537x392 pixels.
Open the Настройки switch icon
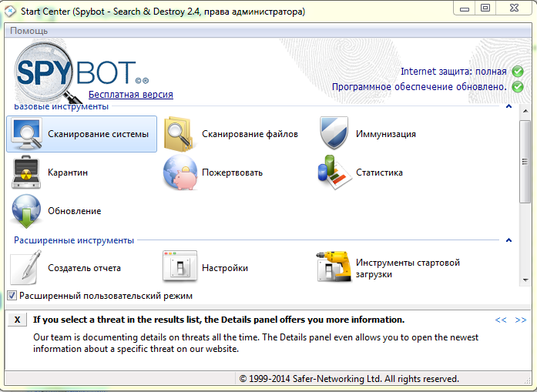(x=180, y=268)
